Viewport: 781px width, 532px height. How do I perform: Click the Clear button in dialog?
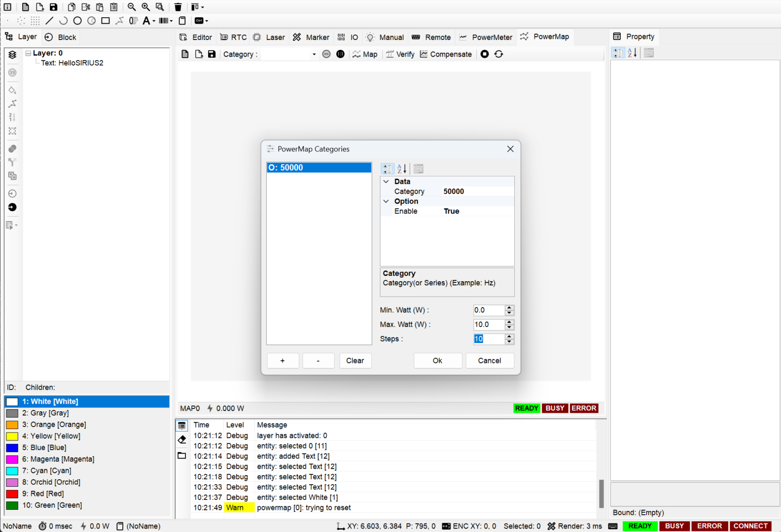click(x=355, y=361)
